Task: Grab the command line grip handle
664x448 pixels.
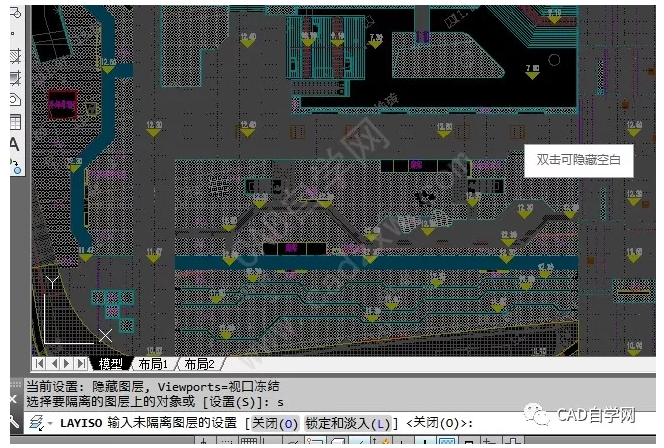Action: [x=15, y=384]
